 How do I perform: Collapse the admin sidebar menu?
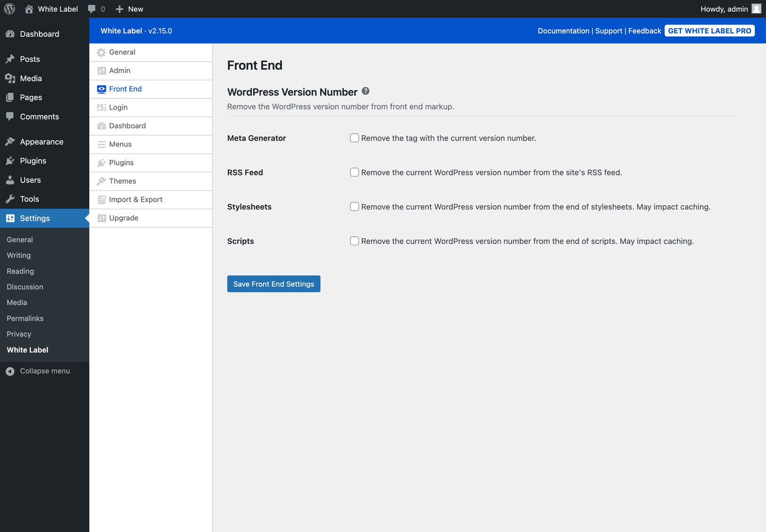tap(37, 371)
